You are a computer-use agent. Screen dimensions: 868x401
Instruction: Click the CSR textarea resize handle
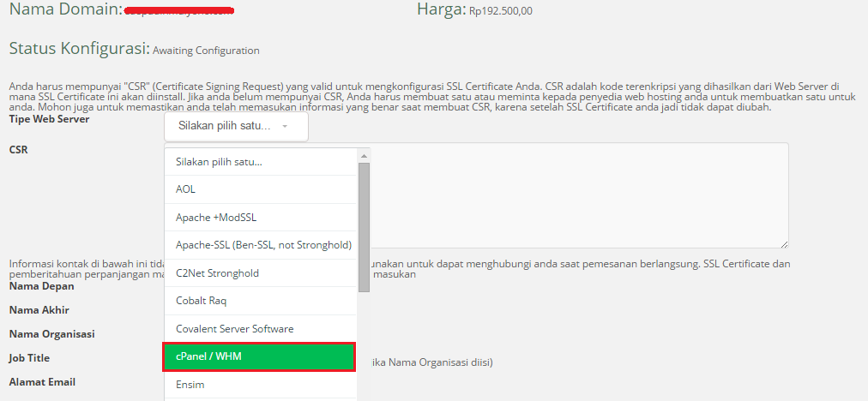tap(784, 245)
